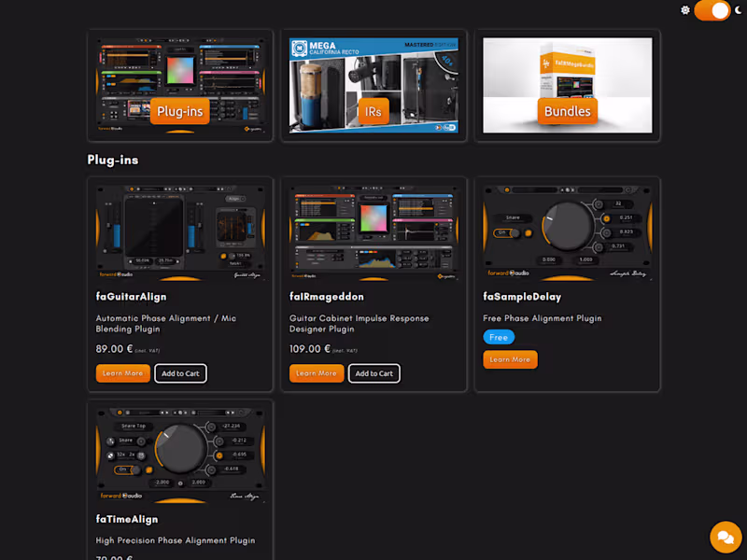Click the faSampleDelay product image
This screenshot has height=560, width=747.
(x=567, y=229)
